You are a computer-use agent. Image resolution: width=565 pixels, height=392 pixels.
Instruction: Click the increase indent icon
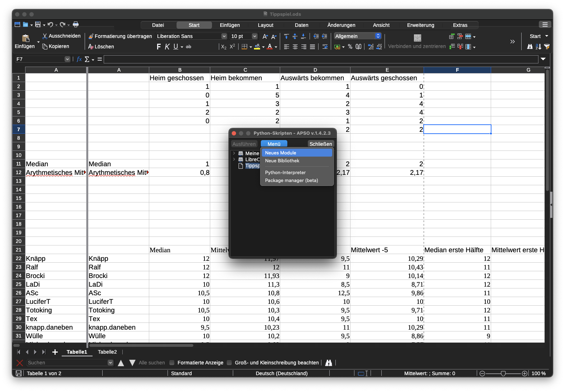316,36
